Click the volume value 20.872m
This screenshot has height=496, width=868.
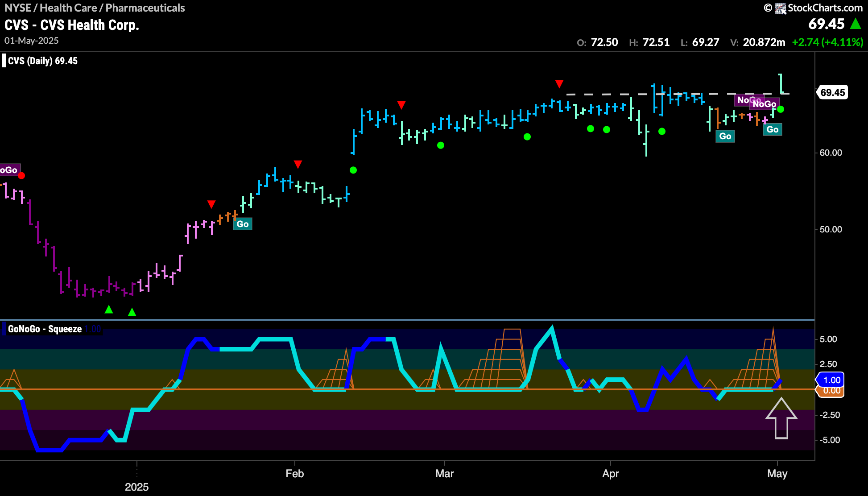[764, 42]
